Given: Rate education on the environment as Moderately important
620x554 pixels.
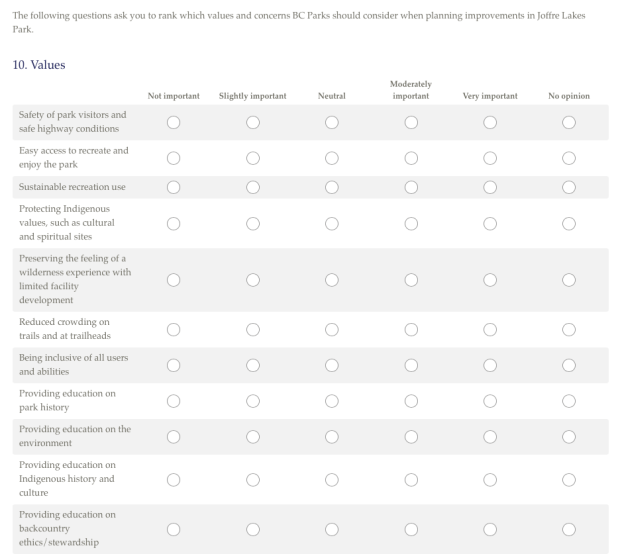Looking at the screenshot, I should pyautogui.click(x=411, y=437).
